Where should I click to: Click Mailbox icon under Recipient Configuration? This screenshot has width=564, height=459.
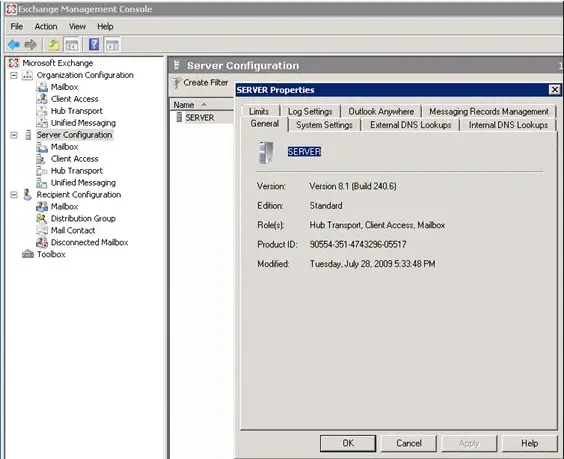click(x=42, y=206)
